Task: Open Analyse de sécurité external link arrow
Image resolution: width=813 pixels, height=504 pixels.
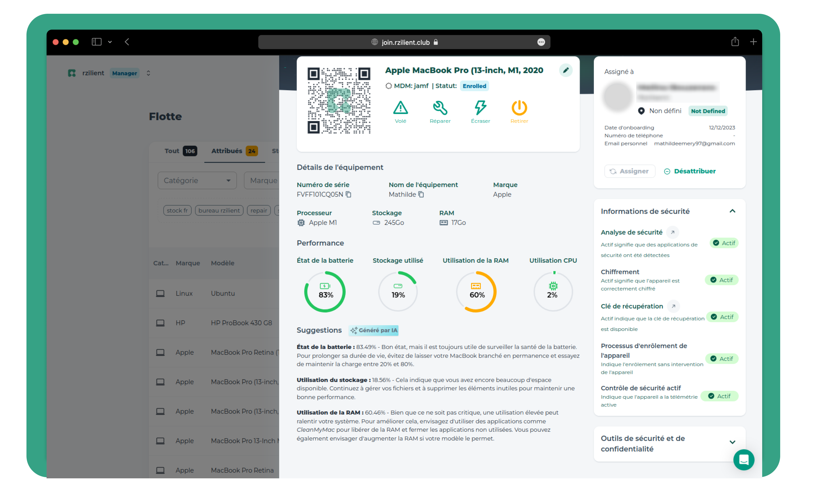Action: (672, 232)
